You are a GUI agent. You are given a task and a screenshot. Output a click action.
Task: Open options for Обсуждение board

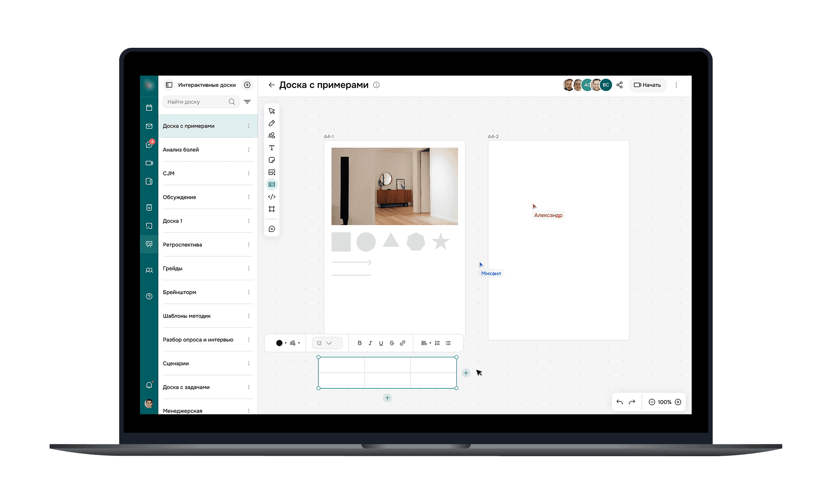pyautogui.click(x=249, y=197)
